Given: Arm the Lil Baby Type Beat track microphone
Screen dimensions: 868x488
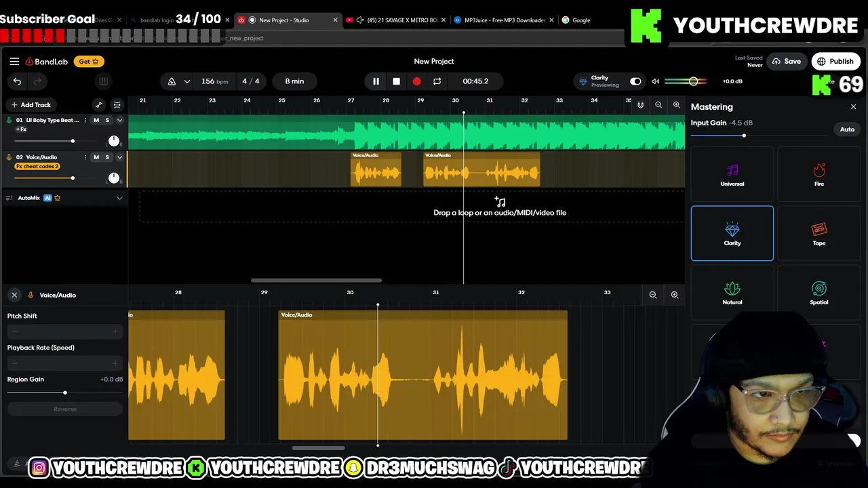Looking at the screenshot, I should [9, 120].
